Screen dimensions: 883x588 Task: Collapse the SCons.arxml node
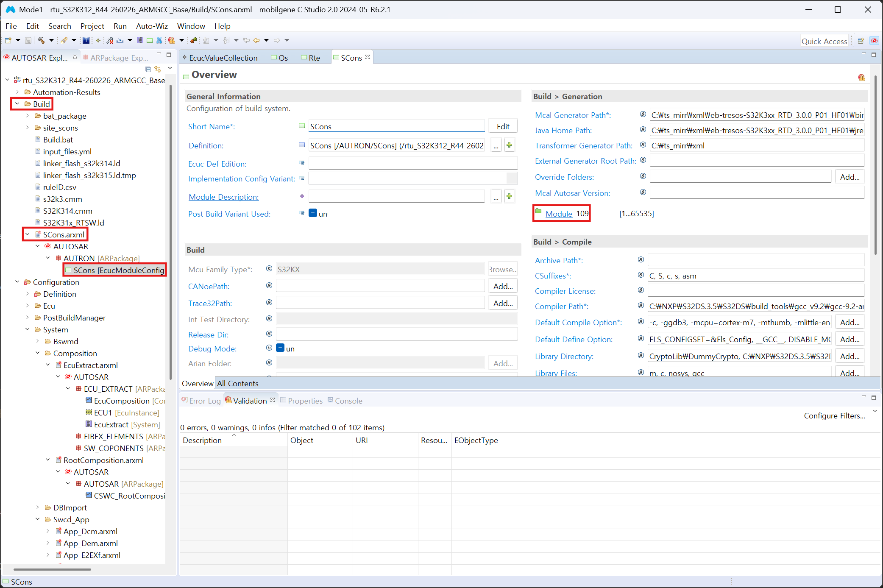(x=28, y=234)
